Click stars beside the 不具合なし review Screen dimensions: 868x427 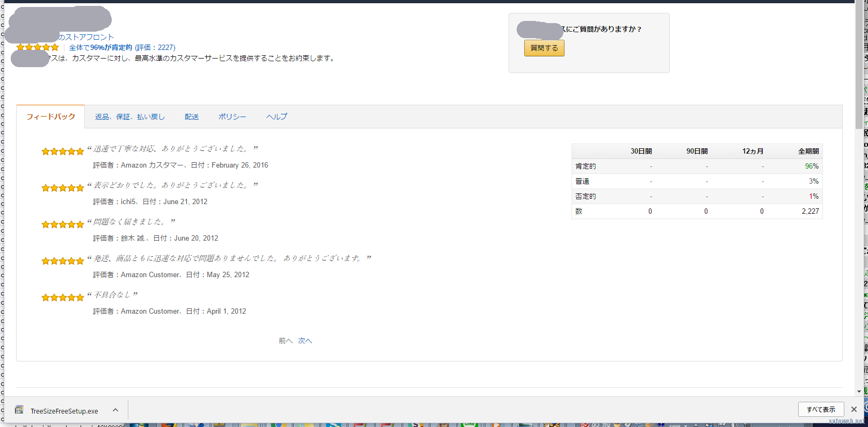63,298
